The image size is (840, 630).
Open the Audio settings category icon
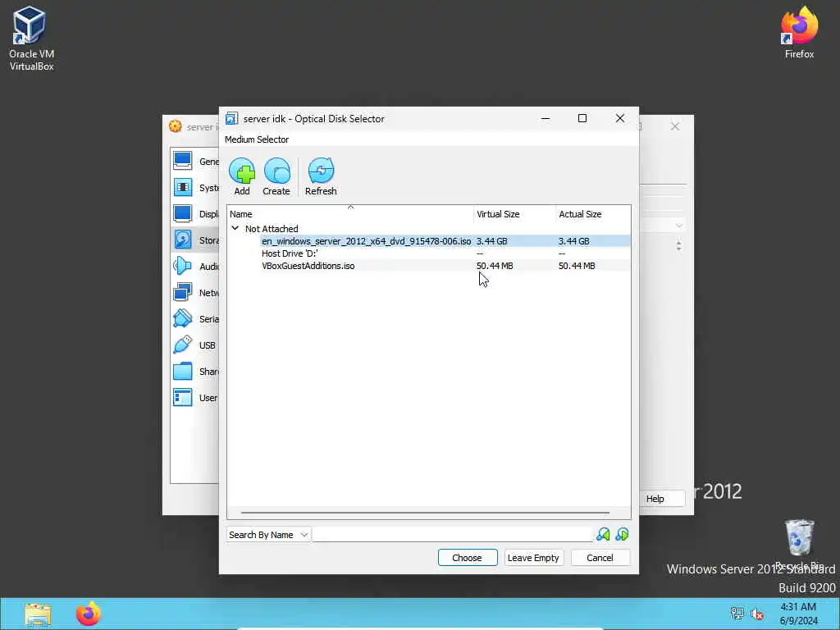click(x=183, y=266)
